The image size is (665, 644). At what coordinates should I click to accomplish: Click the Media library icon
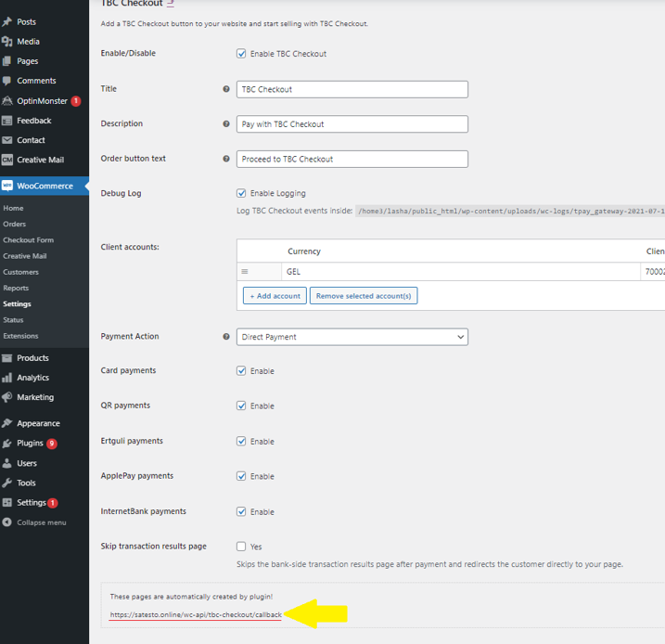[x=6, y=41]
